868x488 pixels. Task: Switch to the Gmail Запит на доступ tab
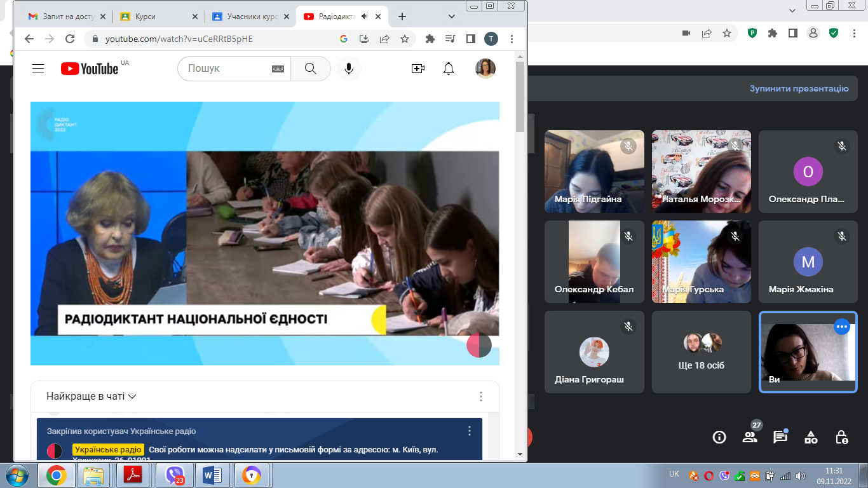click(x=62, y=17)
